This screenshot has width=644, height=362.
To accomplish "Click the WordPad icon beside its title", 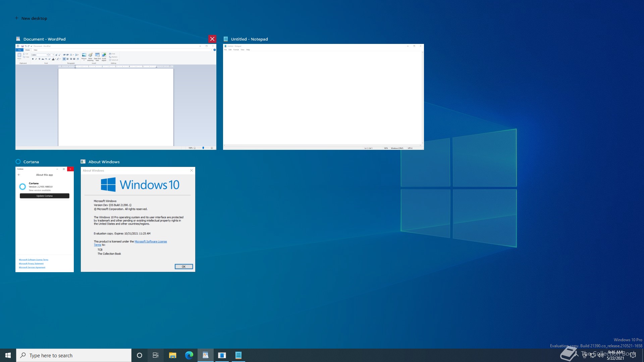I will 18,39.
